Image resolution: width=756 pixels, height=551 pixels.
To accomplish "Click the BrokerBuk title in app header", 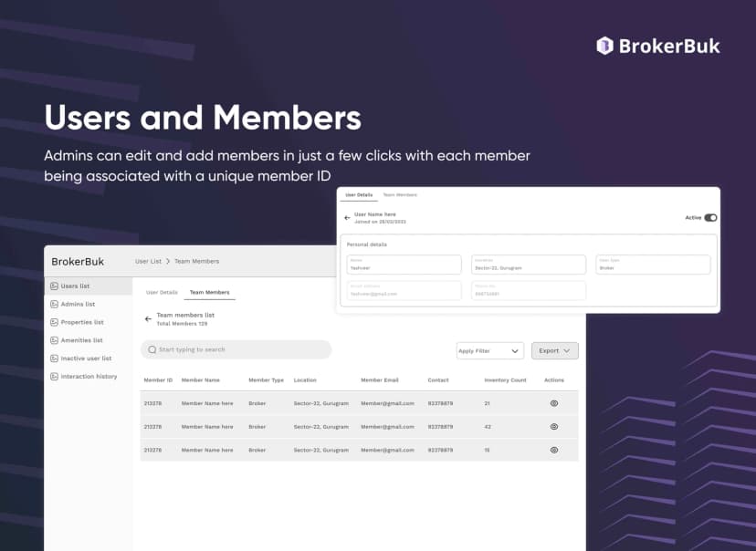I will click(78, 262).
